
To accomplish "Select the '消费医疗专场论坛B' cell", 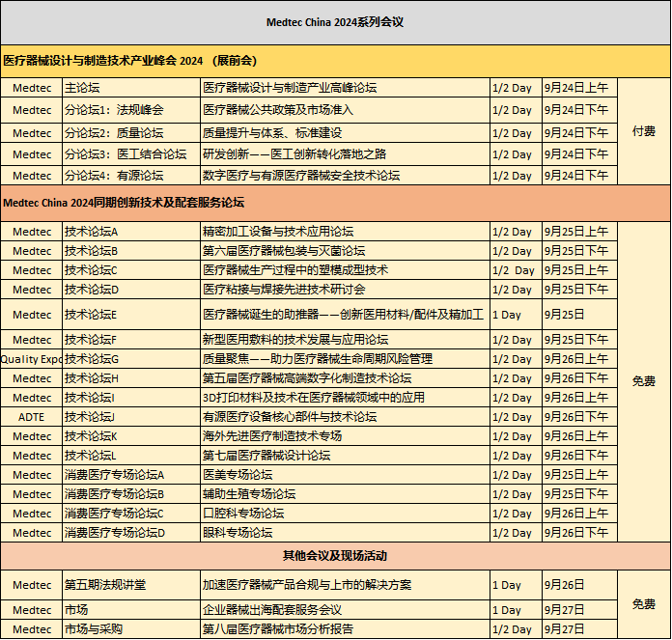I will 131,494.
